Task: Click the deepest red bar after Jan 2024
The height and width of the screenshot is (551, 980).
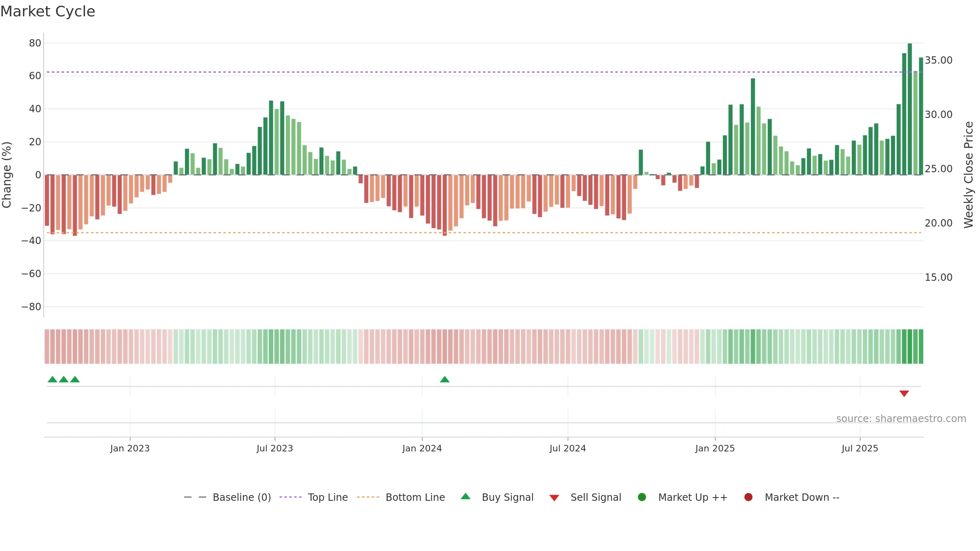Action: point(445,205)
